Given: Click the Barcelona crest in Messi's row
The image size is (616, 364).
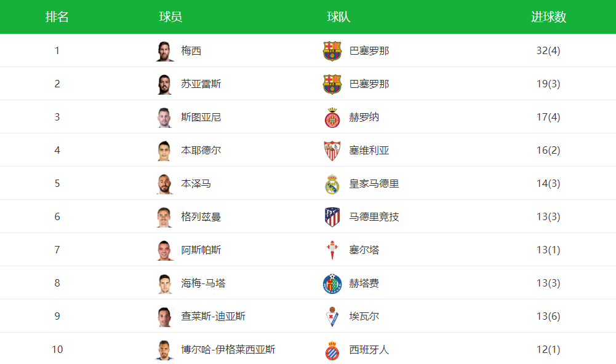Looking at the screenshot, I should pos(332,50).
